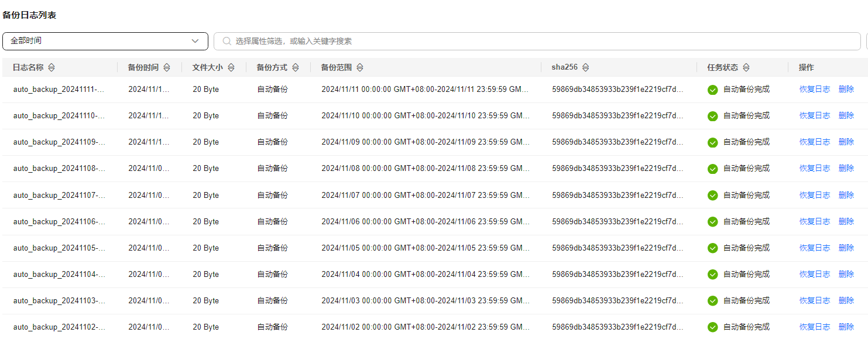
Task: Select log name auto_backup_20241104-...
Action: pyautogui.click(x=59, y=275)
